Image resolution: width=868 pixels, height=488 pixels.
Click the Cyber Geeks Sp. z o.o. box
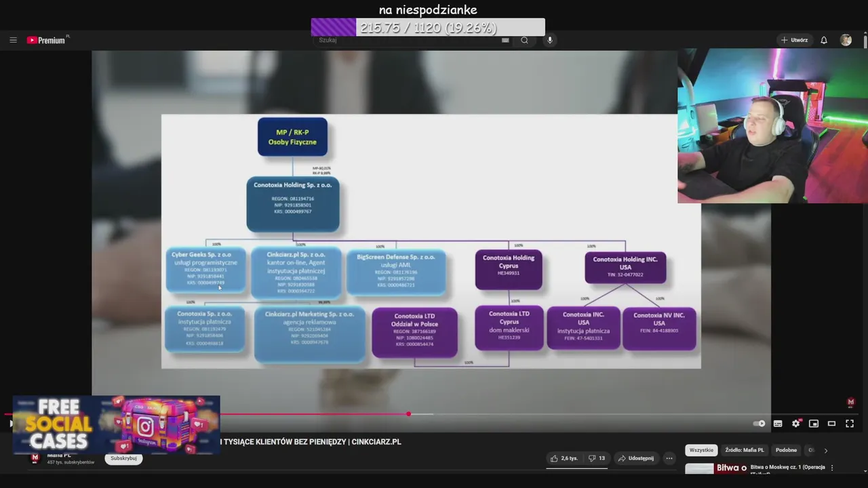(x=205, y=270)
